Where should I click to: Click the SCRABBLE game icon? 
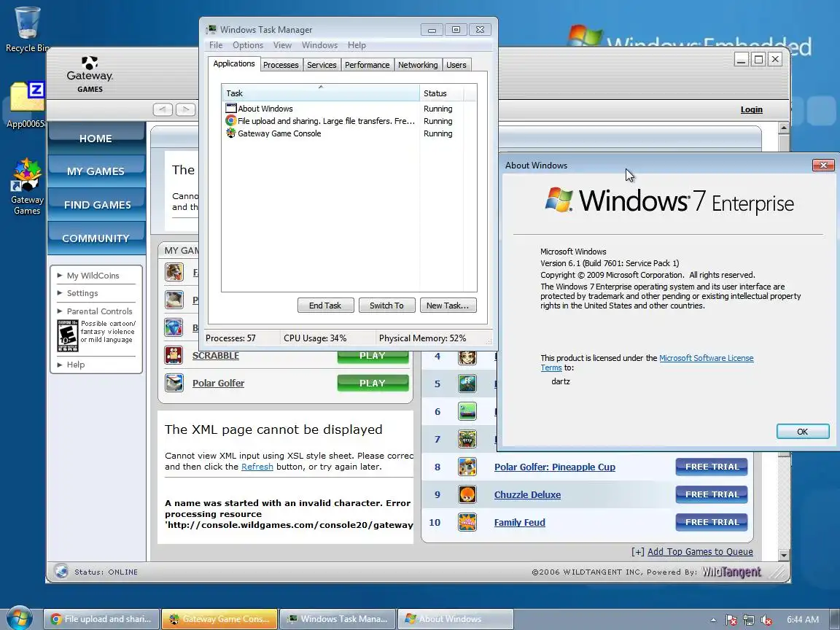tap(174, 354)
